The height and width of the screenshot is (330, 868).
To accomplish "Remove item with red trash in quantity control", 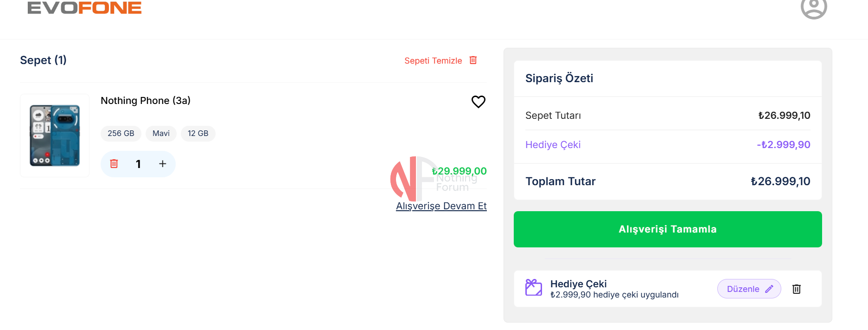I will pyautogui.click(x=114, y=164).
